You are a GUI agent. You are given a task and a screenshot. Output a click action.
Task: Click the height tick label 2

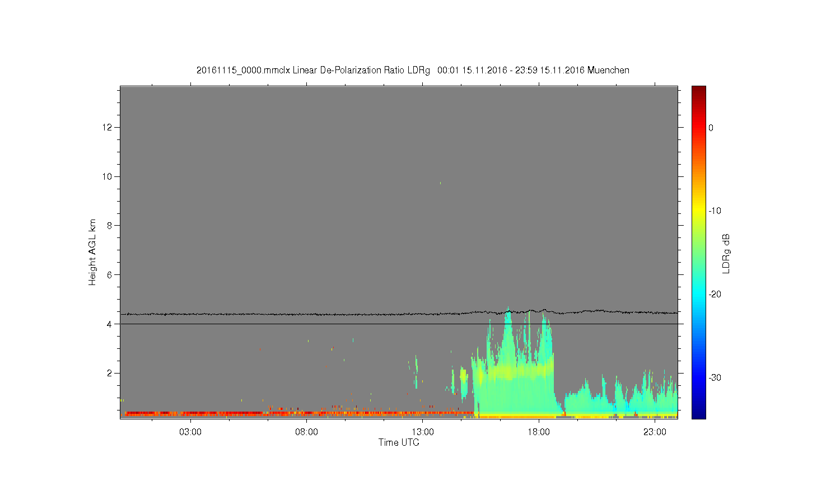(110, 373)
